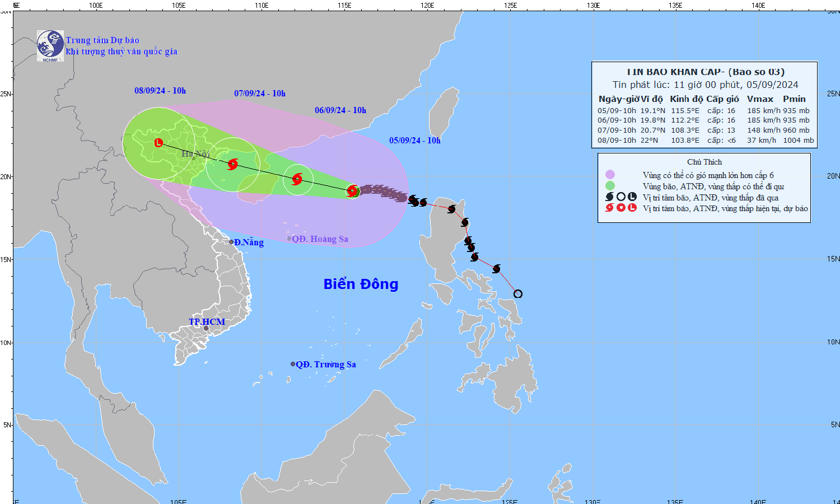Select the red L low-pressure marker
The image size is (840, 504).
pos(158,143)
